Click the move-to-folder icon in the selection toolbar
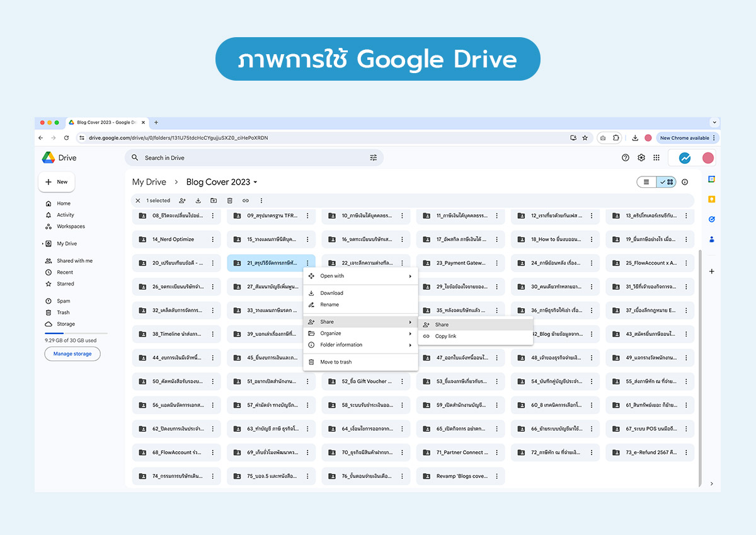Viewport: 756px width, 535px height. (x=214, y=201)
